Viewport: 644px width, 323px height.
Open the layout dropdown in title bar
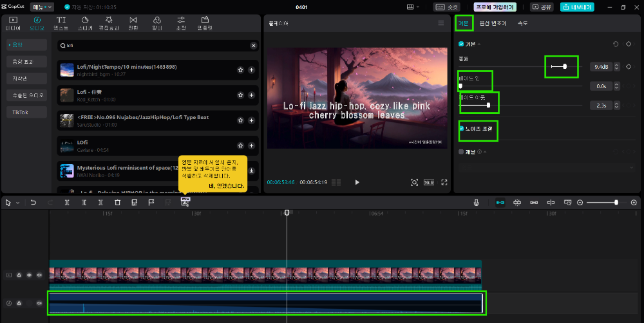(x=413, y=7)
